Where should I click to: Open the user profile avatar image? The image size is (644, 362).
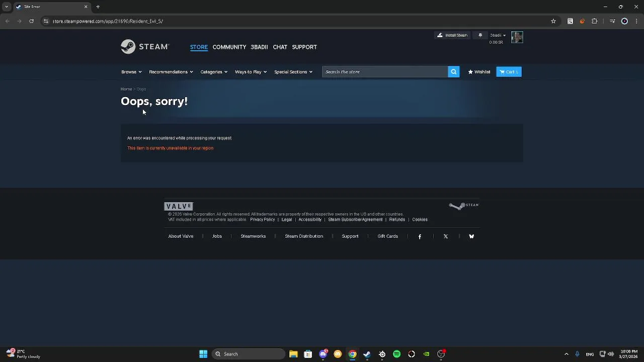pyautogui.click(x=517, y=37)
